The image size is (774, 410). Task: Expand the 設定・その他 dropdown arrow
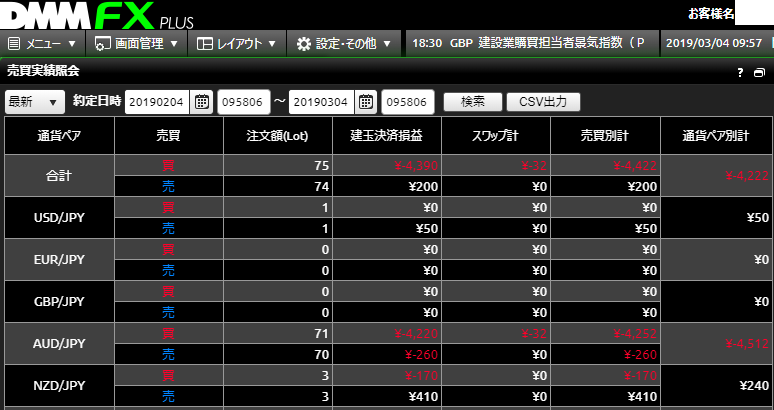coord(386,44)
